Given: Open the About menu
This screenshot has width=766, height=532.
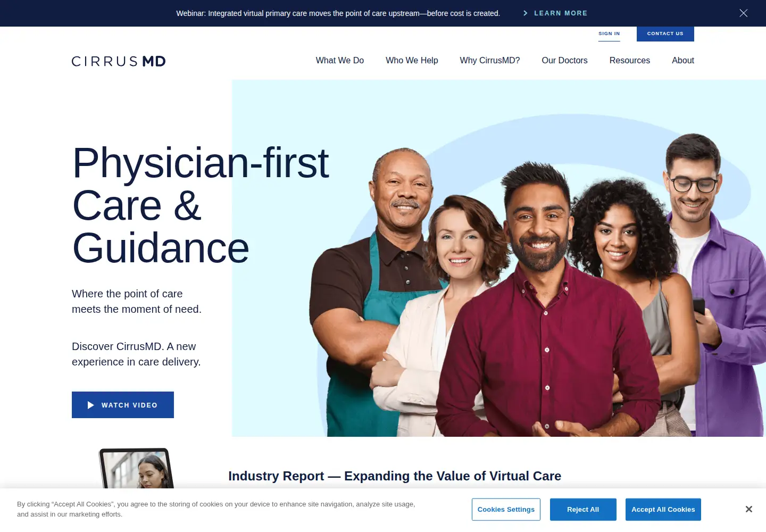Looking at the screenshot, I should 683,61.
